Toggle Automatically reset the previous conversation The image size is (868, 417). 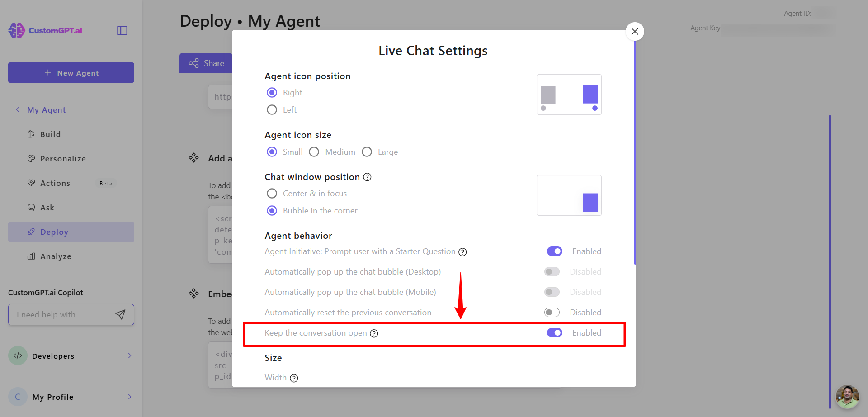(552, 313)
